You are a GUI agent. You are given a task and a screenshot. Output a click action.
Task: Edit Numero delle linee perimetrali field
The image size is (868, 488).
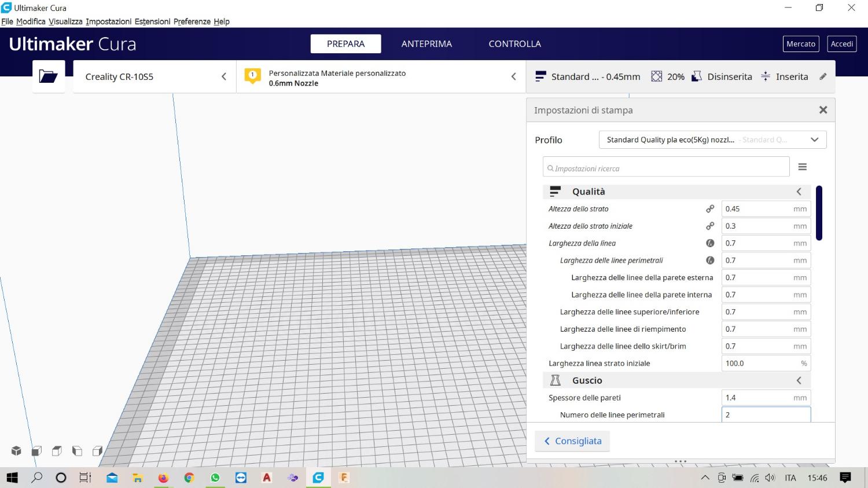click(766, 414)
